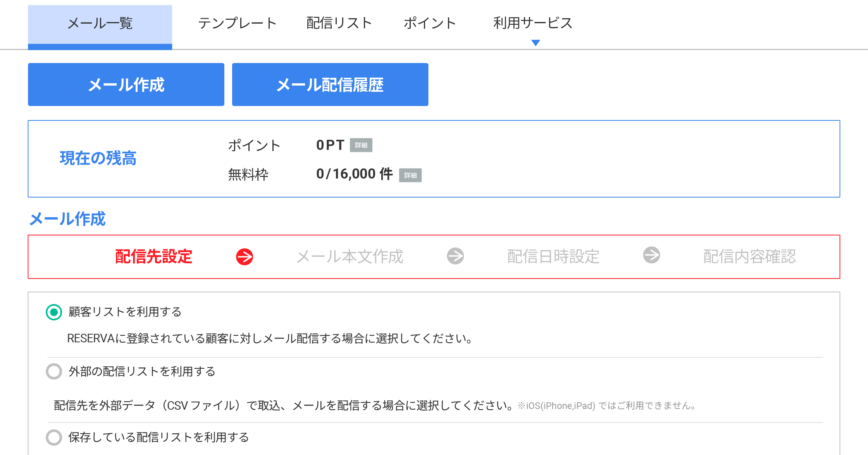The height and width of the screenshot is (455, 868).
Task: Click the メール本文作成 step label
Action: [x=350, y=257]
